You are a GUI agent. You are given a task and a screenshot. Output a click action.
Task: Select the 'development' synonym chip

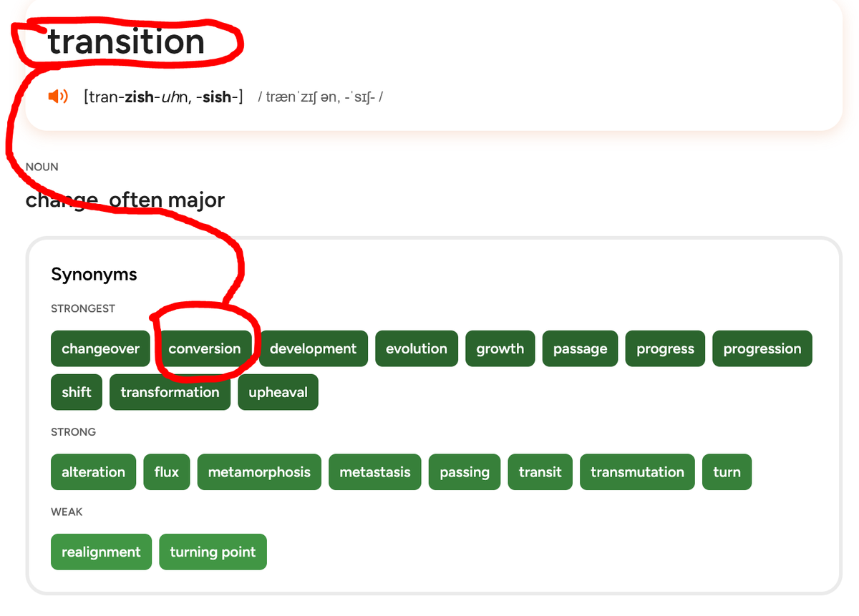point(314,348)
